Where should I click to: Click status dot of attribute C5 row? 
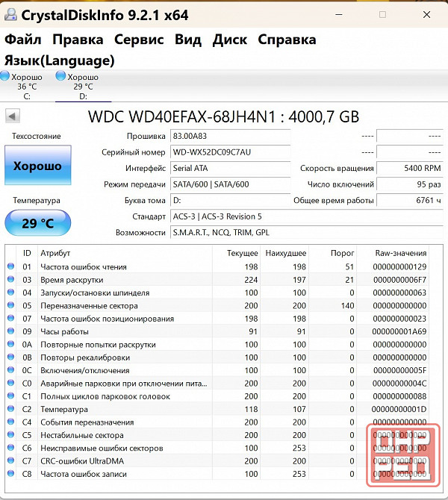tap(11, 434)
